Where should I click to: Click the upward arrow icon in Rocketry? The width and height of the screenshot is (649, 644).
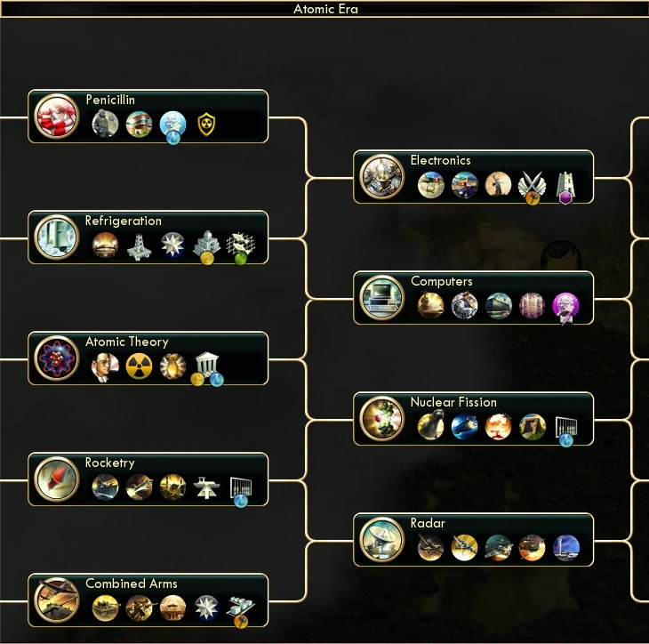pos(206,487)
